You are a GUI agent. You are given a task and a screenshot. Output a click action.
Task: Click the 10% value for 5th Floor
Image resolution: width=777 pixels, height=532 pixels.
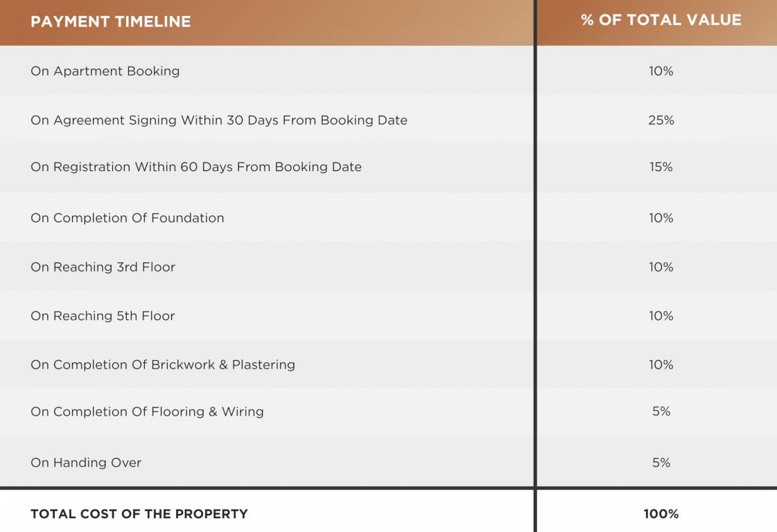point(661,316)
